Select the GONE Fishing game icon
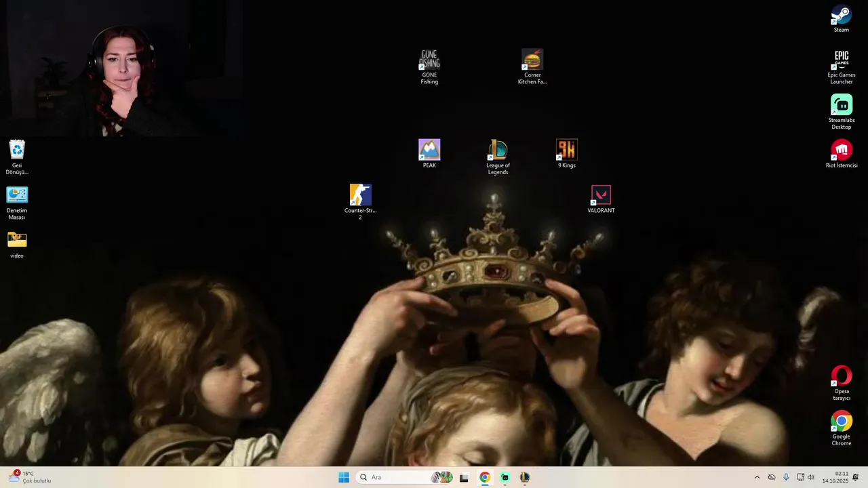Screen dimensions: 868x488 pos(429,66)
